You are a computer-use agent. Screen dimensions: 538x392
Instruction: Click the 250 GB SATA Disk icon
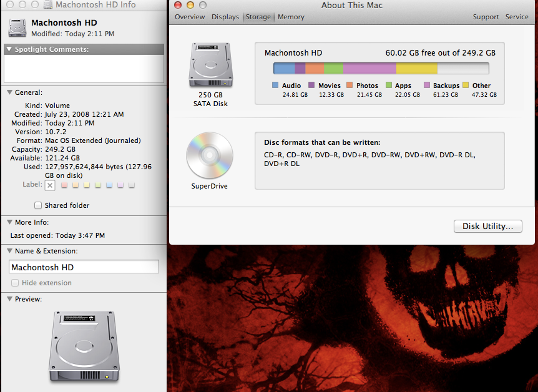211,64
